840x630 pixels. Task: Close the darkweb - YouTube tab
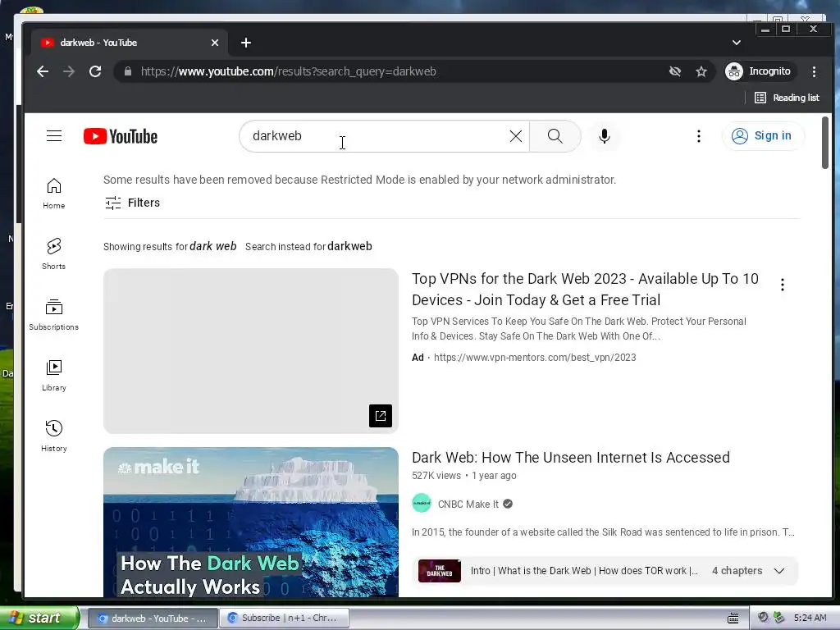215,43
